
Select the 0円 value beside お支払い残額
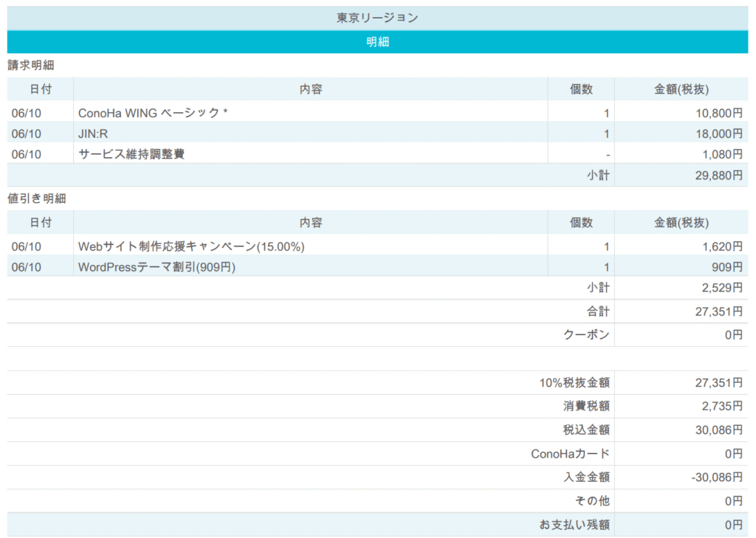(734, 525)
